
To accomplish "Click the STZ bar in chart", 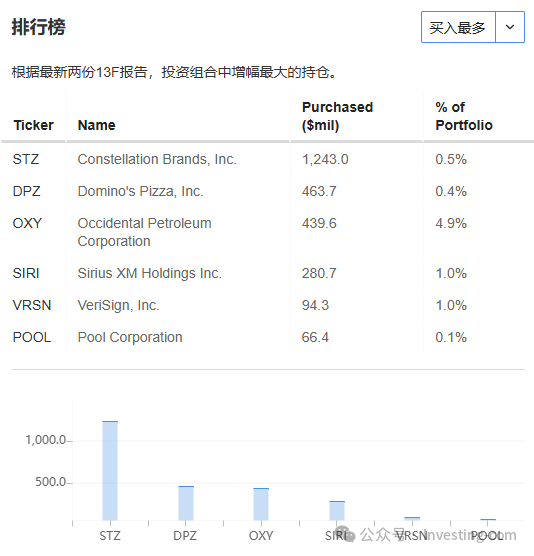I will [110, 471].
